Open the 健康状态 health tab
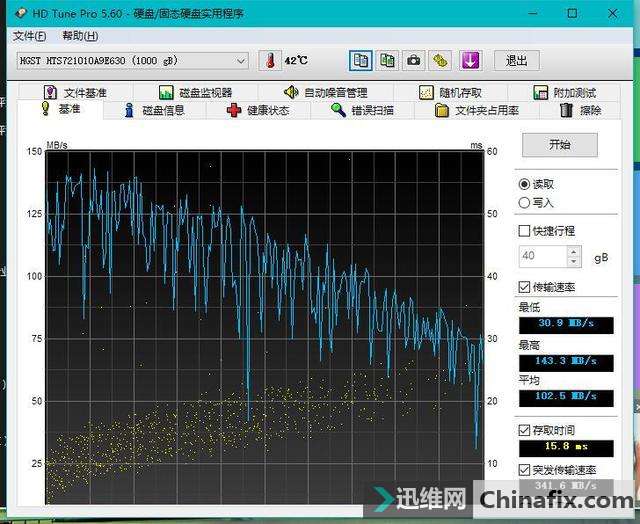 tap(258, 110)
